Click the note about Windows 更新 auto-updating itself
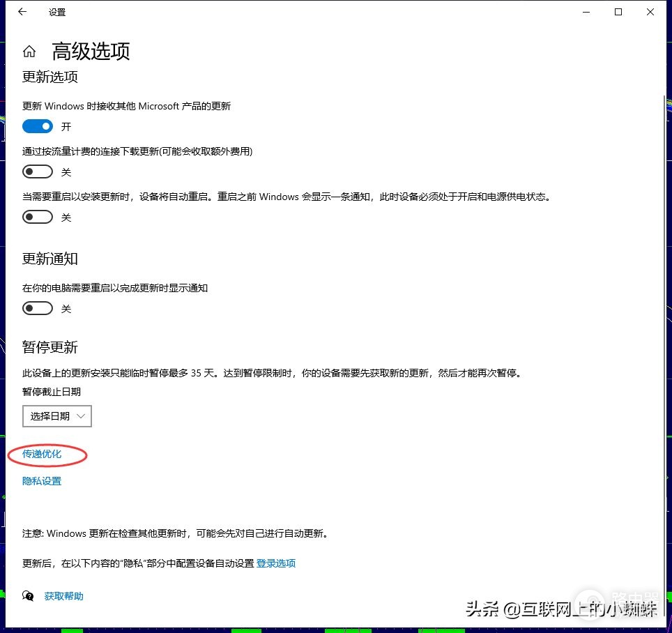Viewport: 672px width, 633px height. 176,533
